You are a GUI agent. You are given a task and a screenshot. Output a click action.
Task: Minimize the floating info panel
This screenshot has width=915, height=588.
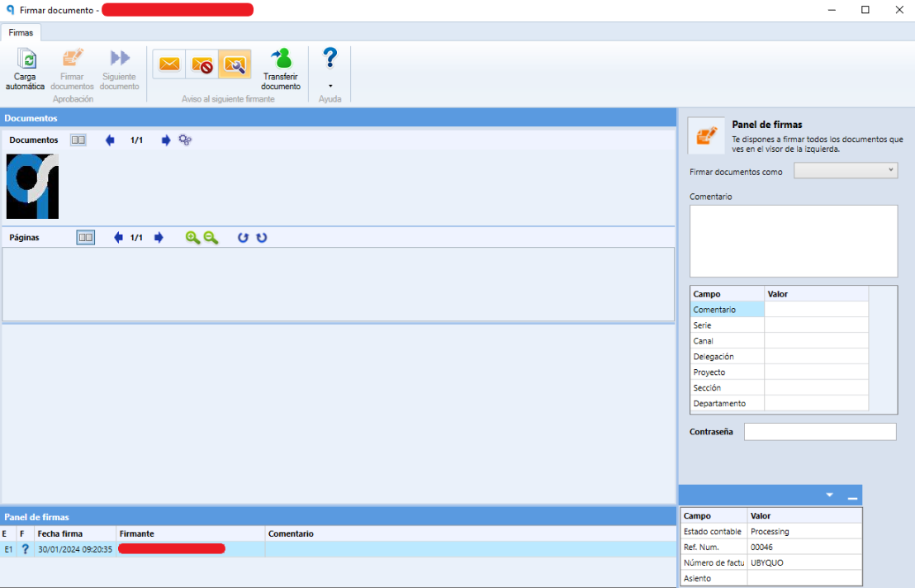852,498
